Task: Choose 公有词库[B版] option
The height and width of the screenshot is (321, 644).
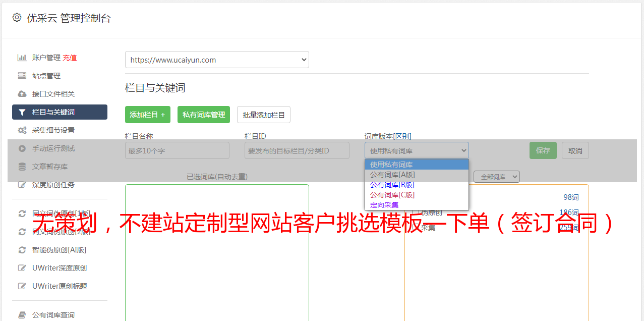Action: [x=417, y=185]
